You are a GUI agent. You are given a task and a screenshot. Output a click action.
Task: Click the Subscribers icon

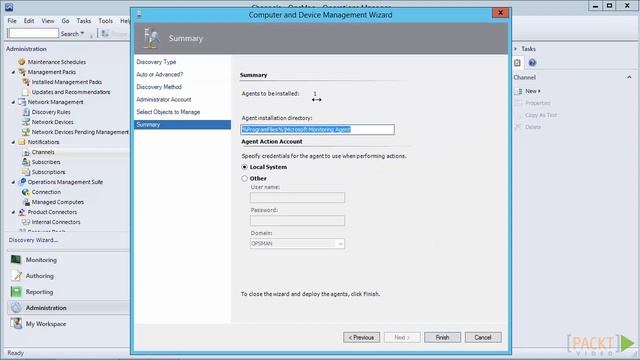[26, 162]
